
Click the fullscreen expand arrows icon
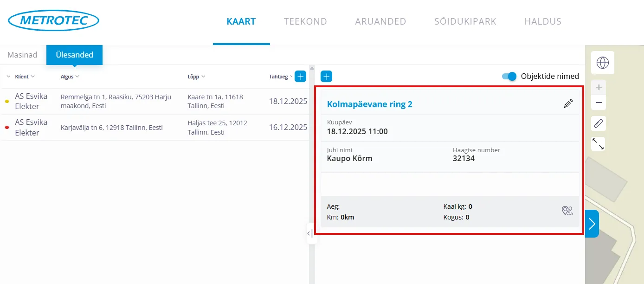pos(599,144)
